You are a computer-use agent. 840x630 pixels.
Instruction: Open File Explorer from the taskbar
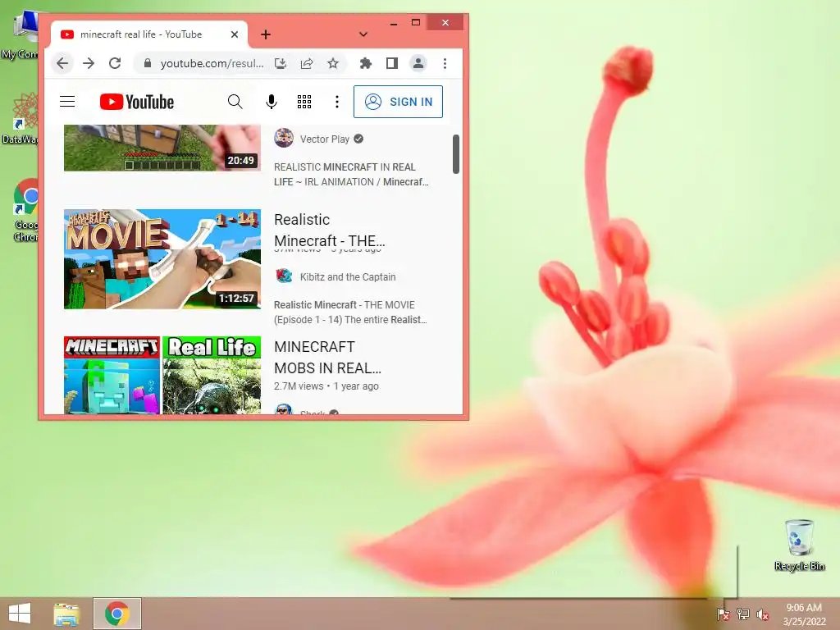pyautogui.click(x=66, y=614)
